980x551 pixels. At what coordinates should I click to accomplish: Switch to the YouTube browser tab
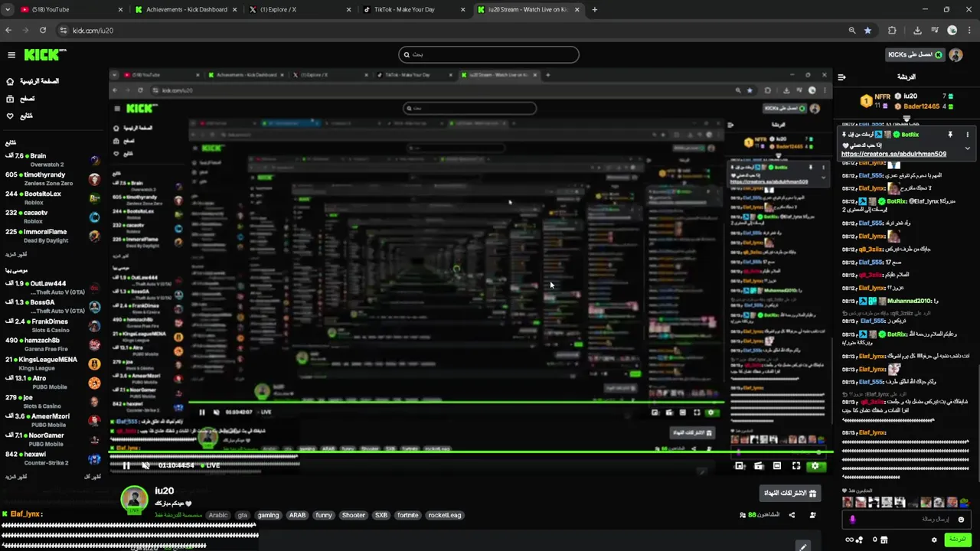(70, 9)
